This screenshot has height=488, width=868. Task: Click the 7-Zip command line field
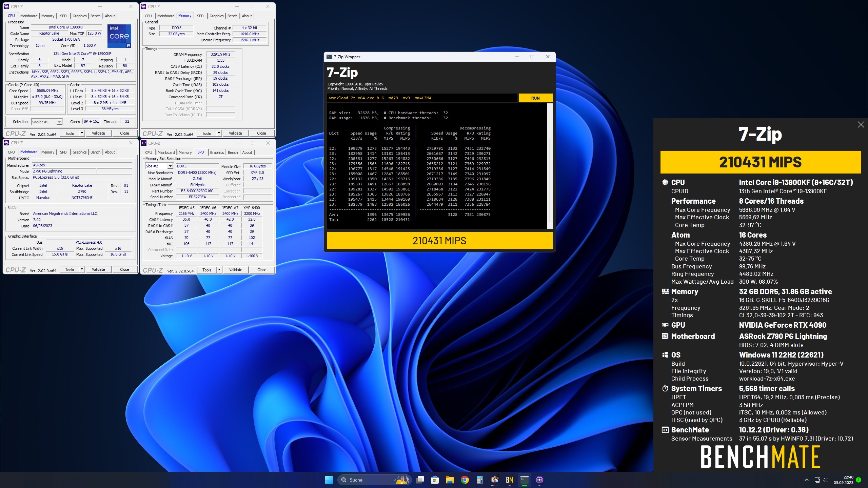coord(422,98)
